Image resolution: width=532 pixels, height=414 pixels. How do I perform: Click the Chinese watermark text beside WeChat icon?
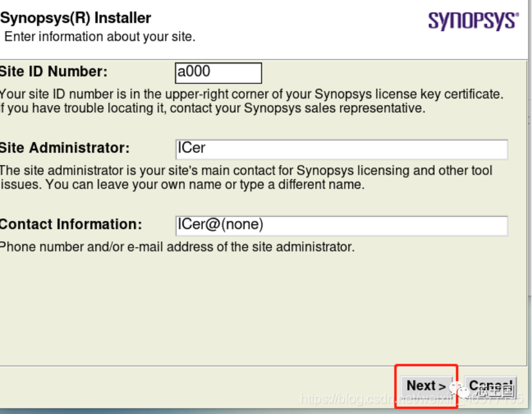[x=494, y=391]
